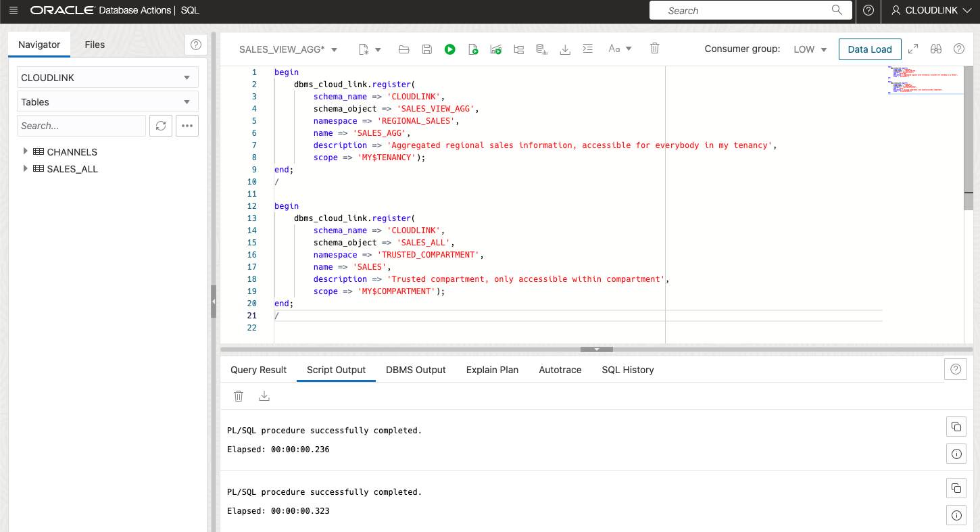Format the SQL code
Screen dimensions: 980x532
(587, 48)
